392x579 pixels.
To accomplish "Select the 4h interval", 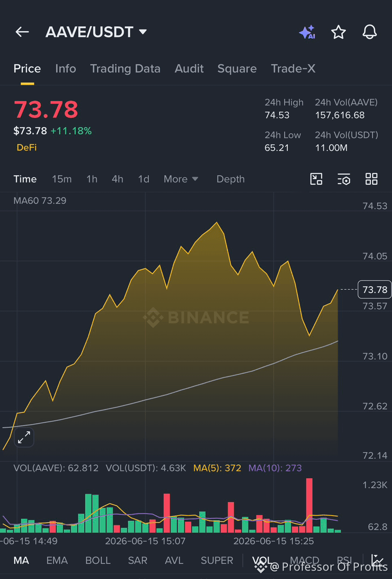I will point(117,179).
